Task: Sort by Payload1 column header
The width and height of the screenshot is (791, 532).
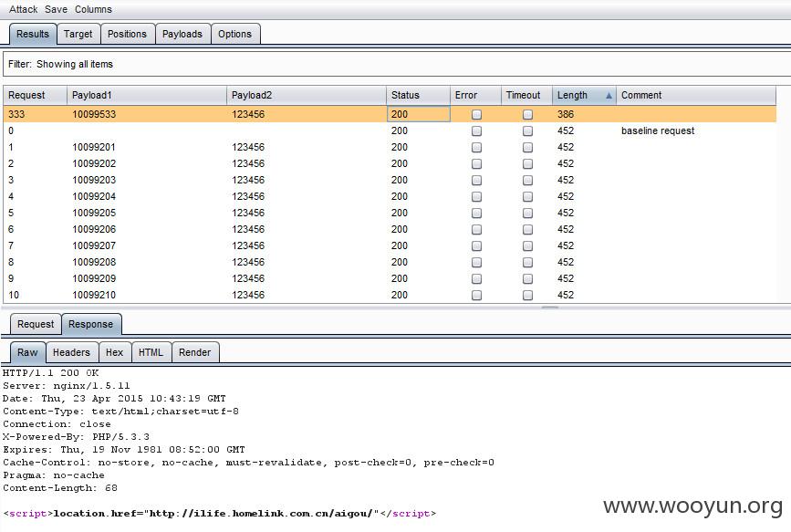Action: coord(146,95)
